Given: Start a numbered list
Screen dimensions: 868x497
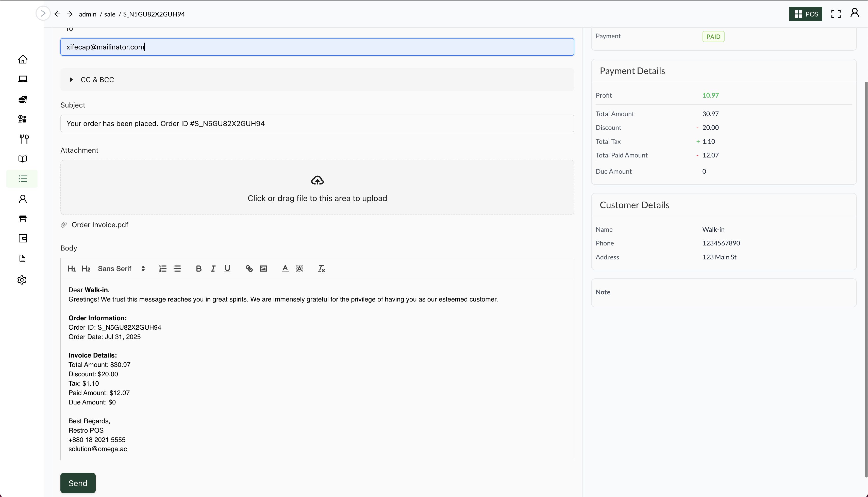Looking at the screenshot, I should [x=163, y=269].
